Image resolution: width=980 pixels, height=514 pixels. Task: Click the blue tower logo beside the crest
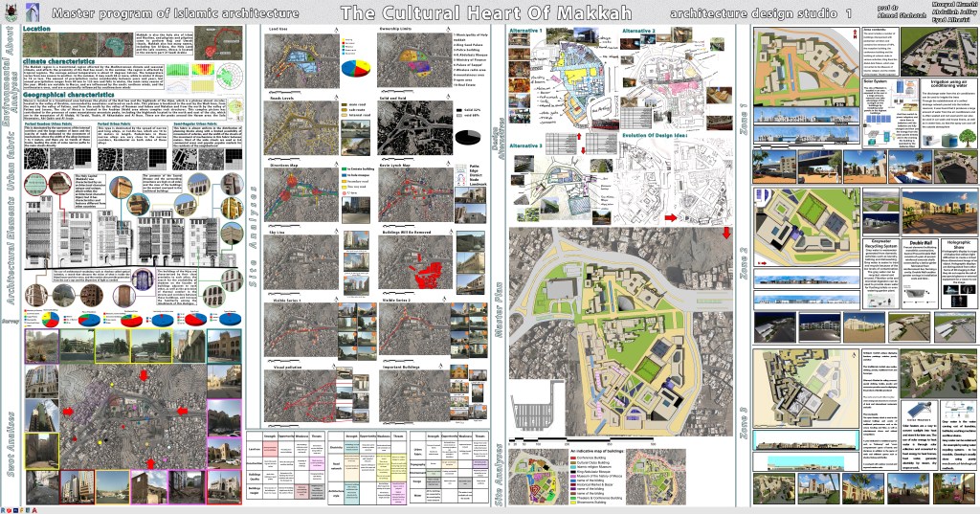pos(32,12)
